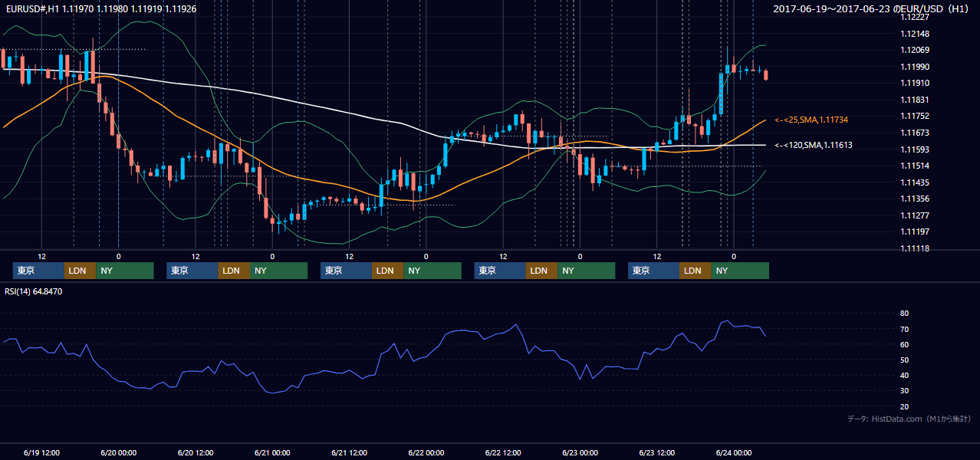Click price axis label 1.11593
The height and width of the screenshot is (460, 980).
coord(916,149)
